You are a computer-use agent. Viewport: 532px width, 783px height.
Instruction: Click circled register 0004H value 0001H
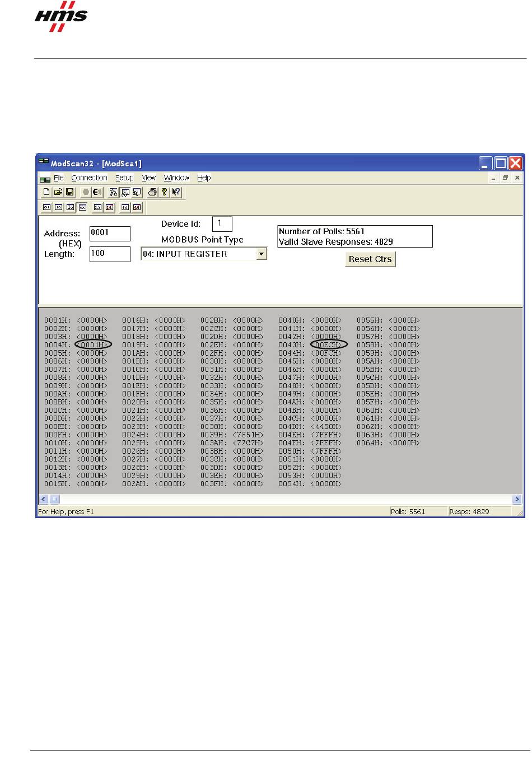92,345
